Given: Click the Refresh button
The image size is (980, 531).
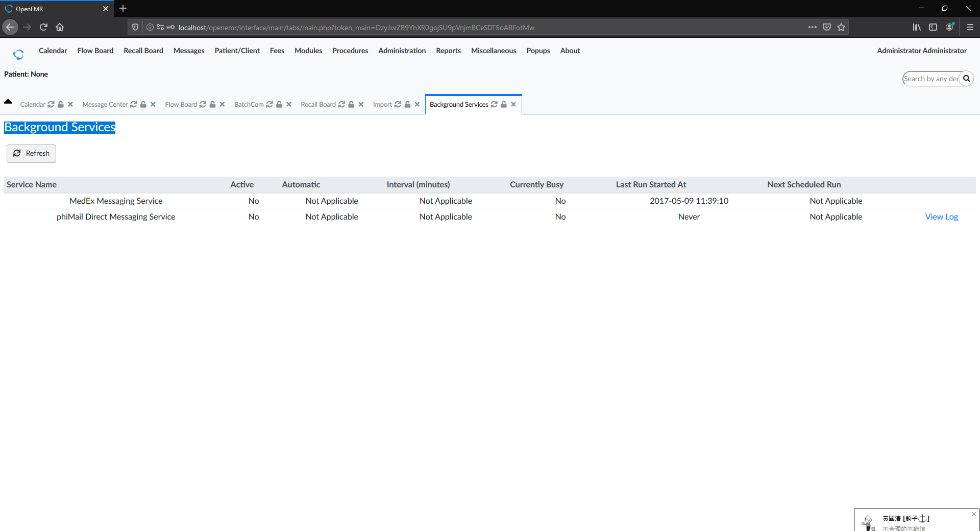Looking at the screenshot, I should (x=31, y=153).
